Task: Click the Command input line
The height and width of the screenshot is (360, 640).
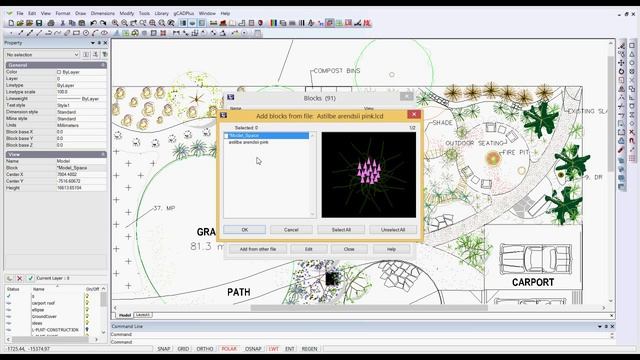Action: click(x=361, y=342)
